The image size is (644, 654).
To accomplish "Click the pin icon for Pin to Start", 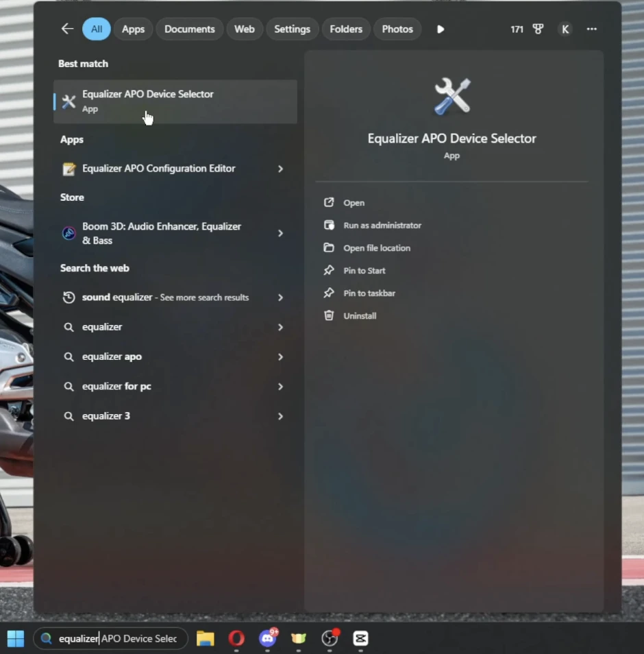I will point(329,270).
